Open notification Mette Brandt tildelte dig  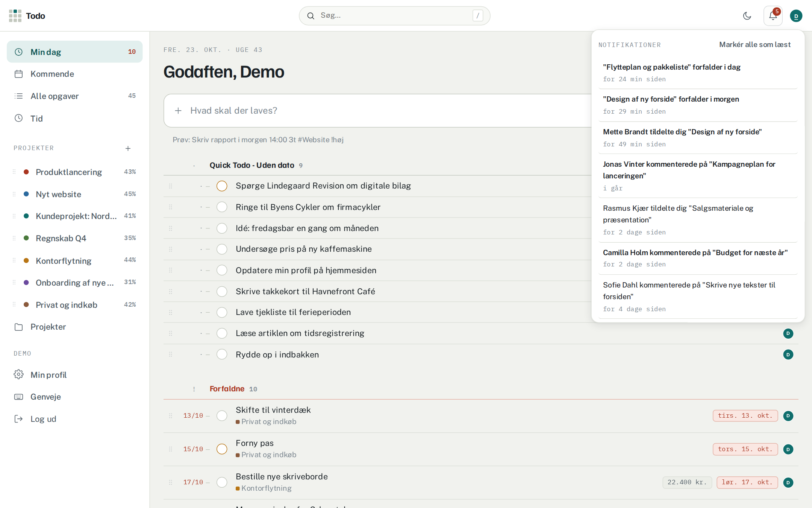698,138
